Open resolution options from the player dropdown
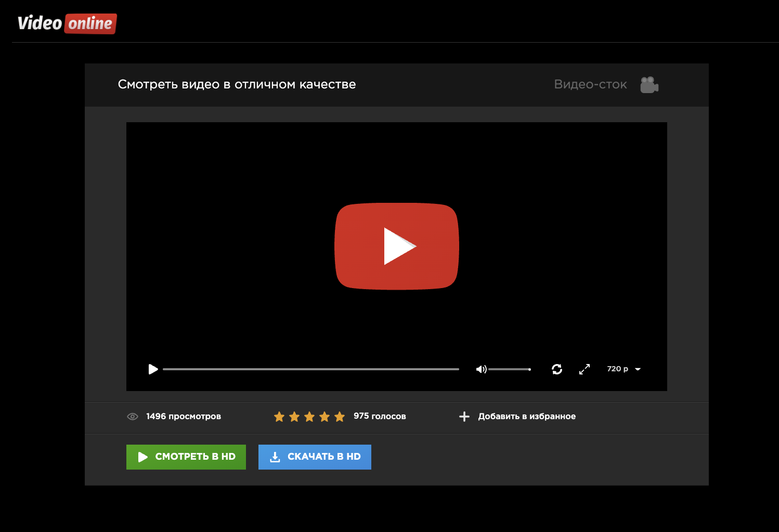Viewport: 779px width, 532px height. [624, 369]
